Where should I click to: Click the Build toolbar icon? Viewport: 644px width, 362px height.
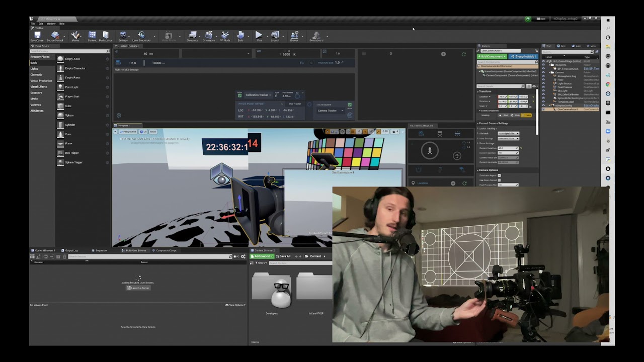pyautogui.click(x=240, y=36)
